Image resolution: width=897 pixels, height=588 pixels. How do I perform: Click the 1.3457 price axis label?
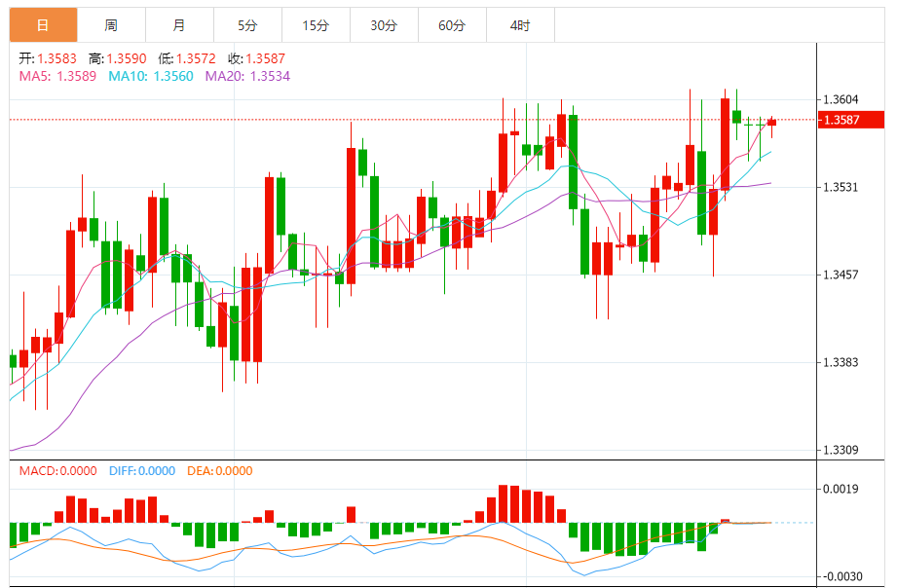841,275
